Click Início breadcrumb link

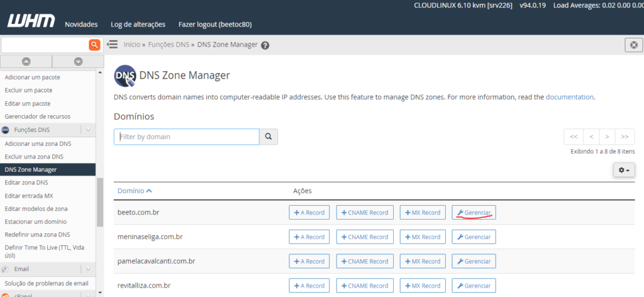(x=132, y=45)
